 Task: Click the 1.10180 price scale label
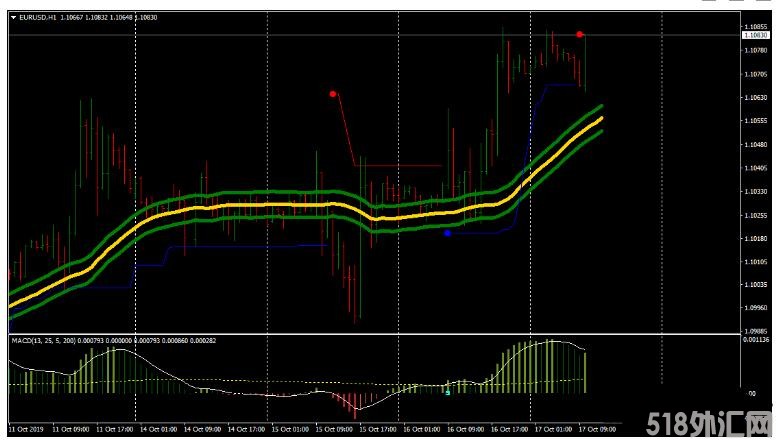(x=756, y=239)
